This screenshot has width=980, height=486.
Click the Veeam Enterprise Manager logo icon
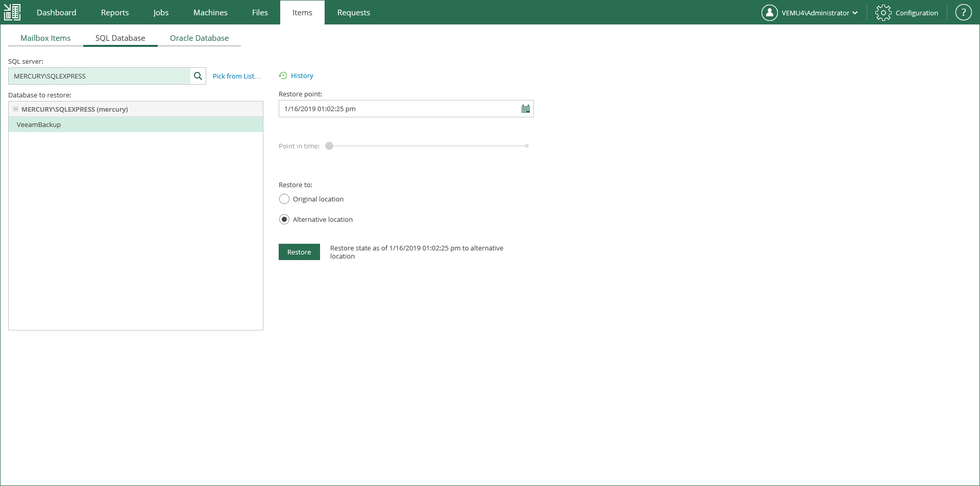[x=12, y=12]
